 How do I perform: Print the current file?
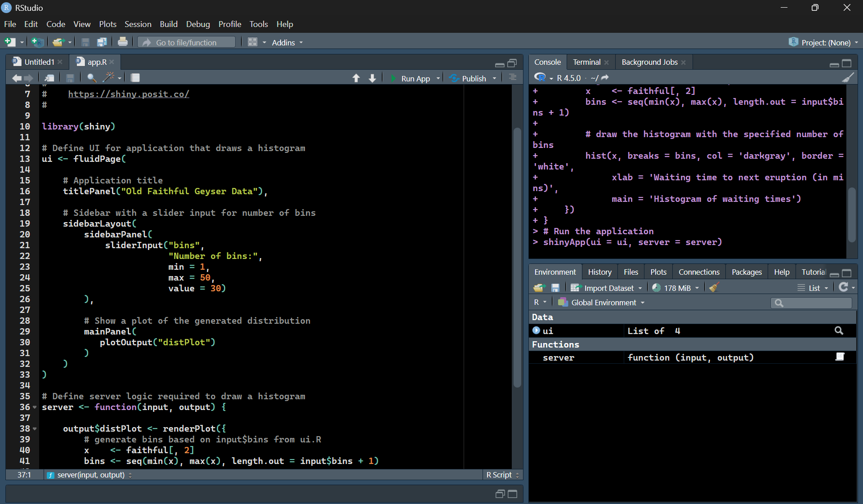pos(122,42)
